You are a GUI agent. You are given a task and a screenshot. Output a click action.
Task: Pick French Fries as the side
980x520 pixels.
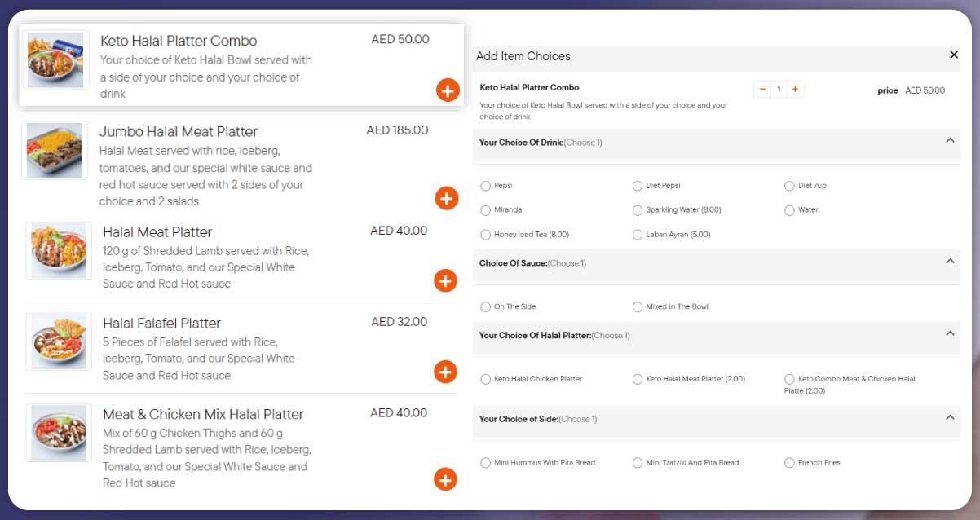pos(789,462)
